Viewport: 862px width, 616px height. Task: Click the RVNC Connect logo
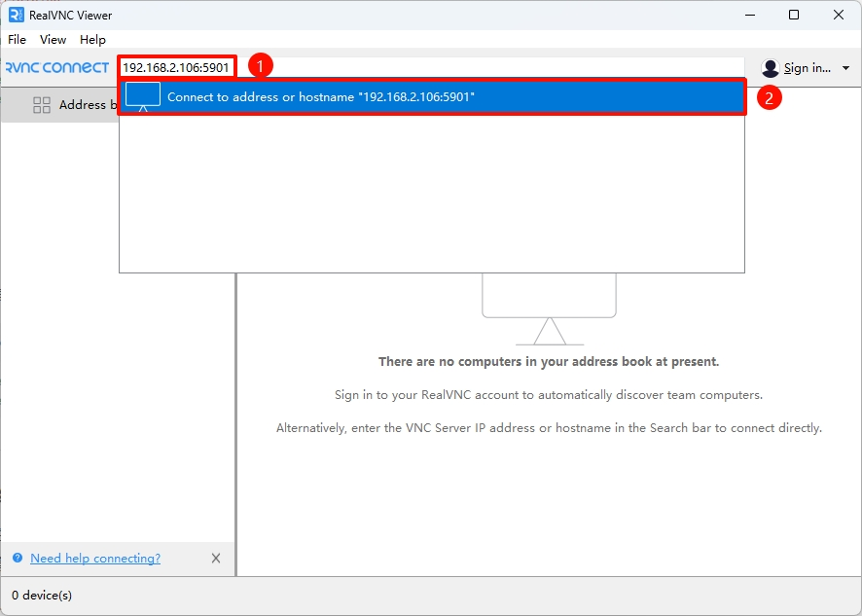pos(57,68)
